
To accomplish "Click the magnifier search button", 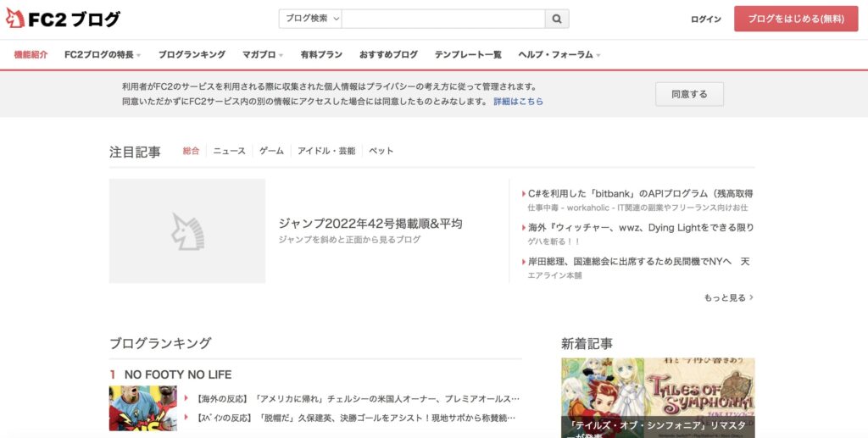I will coord(557,19).
